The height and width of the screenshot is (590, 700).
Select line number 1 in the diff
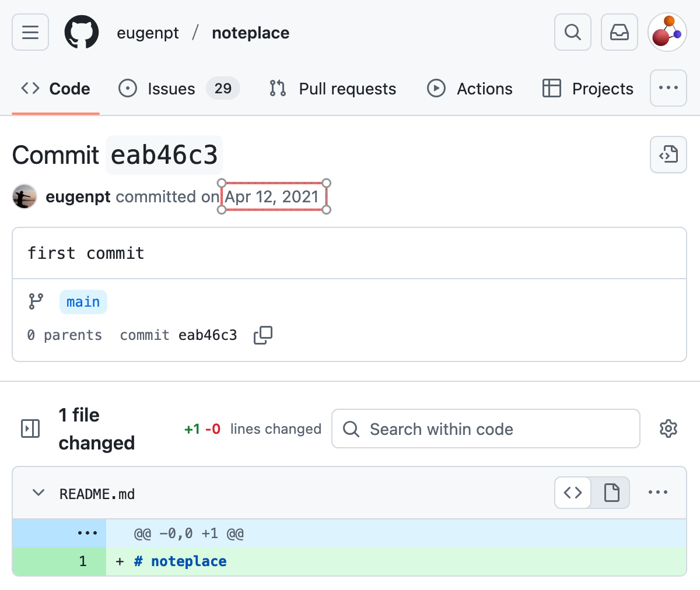point(83,561)
